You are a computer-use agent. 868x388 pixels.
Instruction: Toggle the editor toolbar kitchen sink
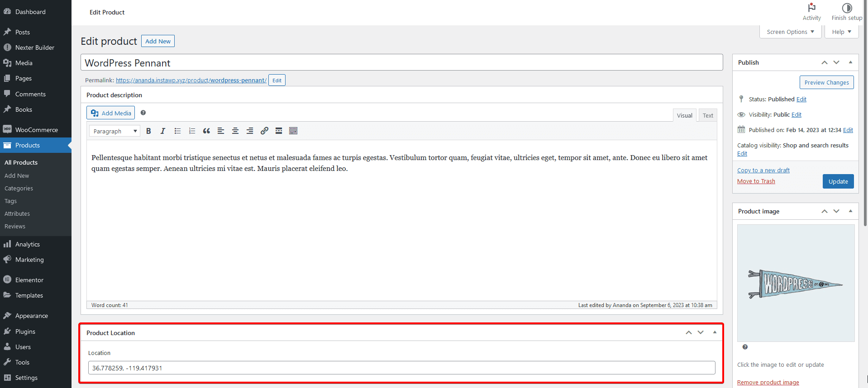pos(293,131)
